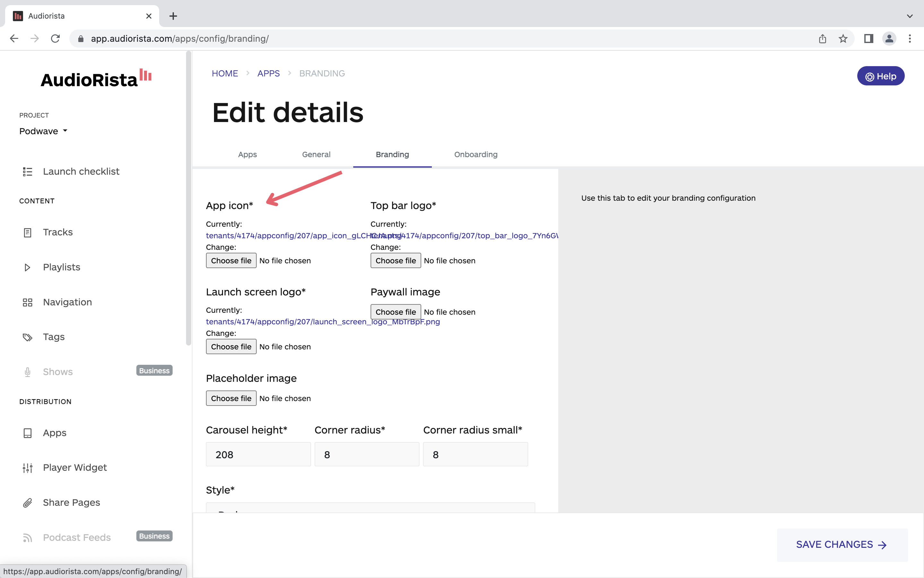Click the sidebar vertical scrollbar
Viewport: 924px width, 578px height.
[x=189, y=199]
